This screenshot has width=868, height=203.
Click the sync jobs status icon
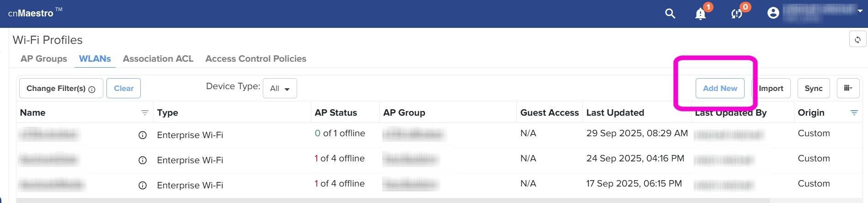tap(736, 14)
